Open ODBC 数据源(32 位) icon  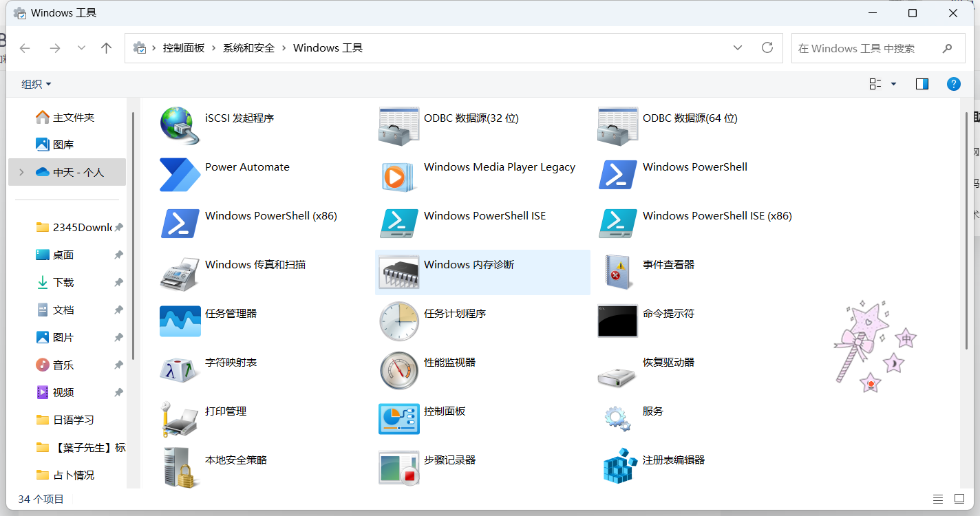(399, 126)
